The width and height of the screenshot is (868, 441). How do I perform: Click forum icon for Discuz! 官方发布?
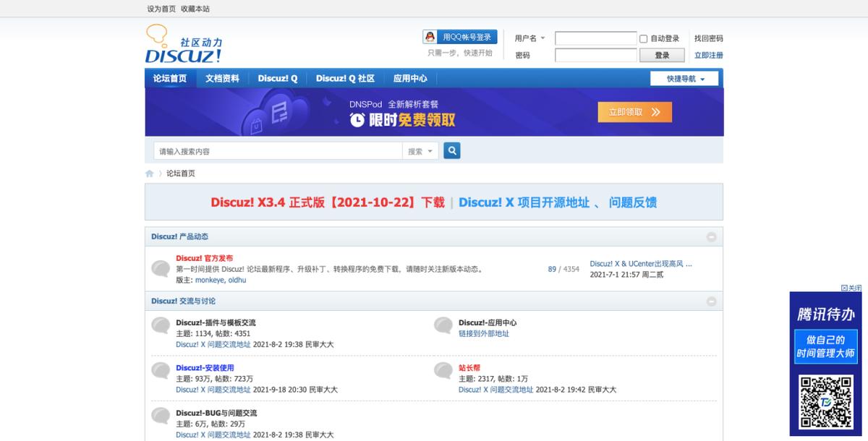[161, 269]
